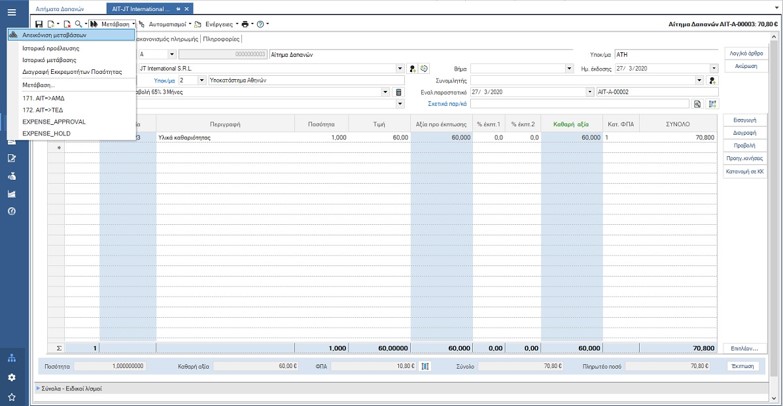Screen dimensions: 783x406
Task: Click the Λογ/κό άρθρο button
Action: pyautogui.click(x=746, y=53)
